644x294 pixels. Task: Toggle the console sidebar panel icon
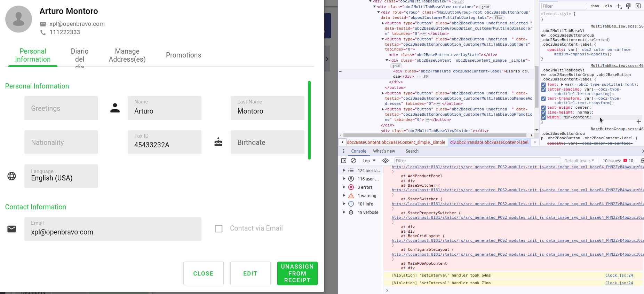[x=344, y=161]
